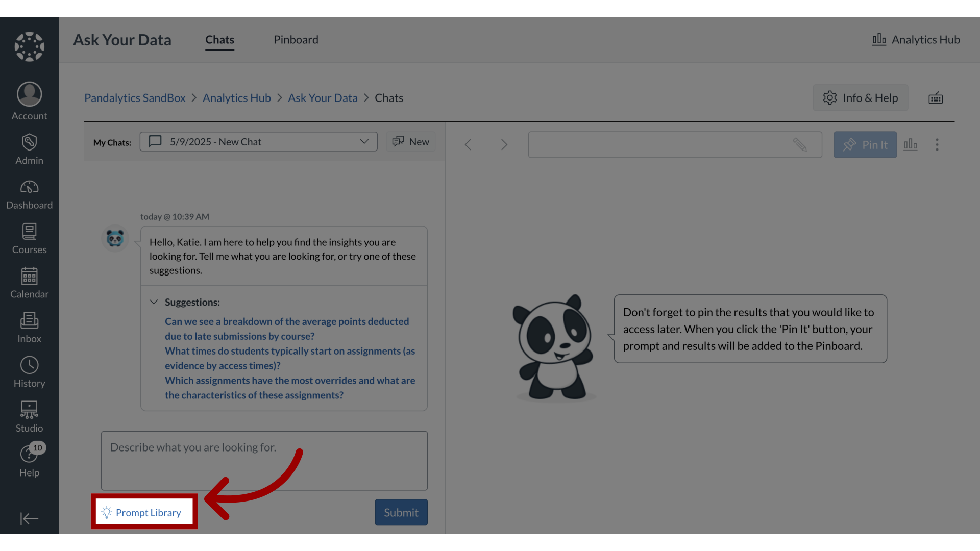This screenshot has width=980, height=551.
Task: Click the Ask Your Data breadcrumb
Action: [x=323, y=98]
